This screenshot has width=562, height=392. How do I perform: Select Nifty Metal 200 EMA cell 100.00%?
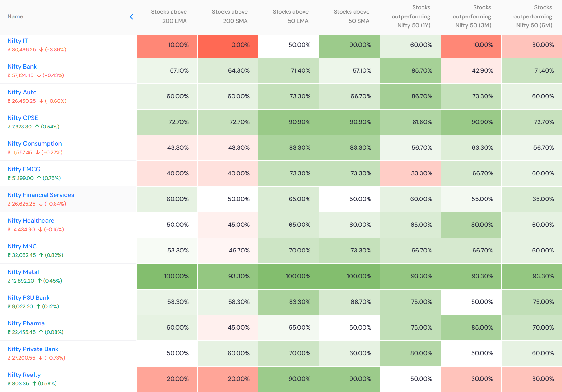coord(167,277)
